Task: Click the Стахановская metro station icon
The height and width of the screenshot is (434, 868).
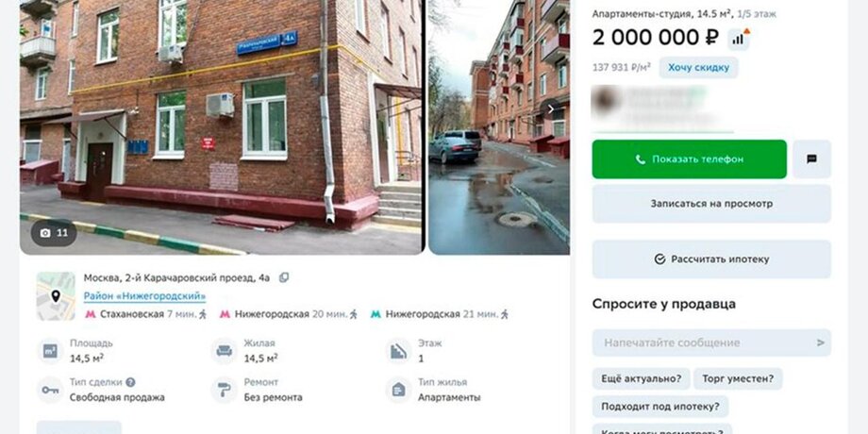Action: point(91,314)
